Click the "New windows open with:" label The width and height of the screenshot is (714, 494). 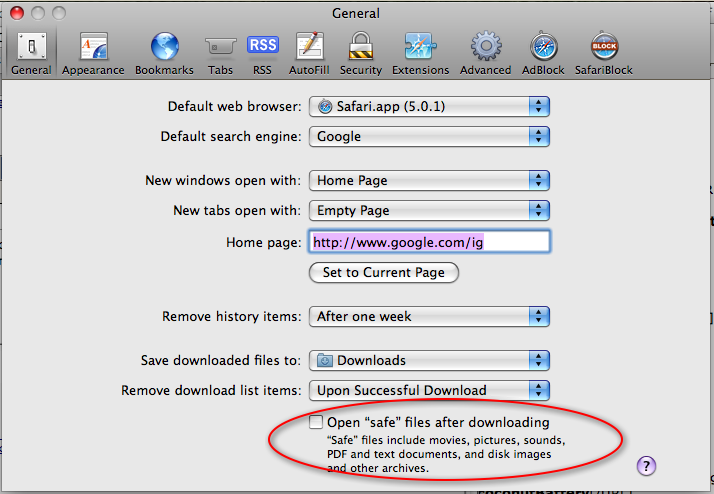223,181
